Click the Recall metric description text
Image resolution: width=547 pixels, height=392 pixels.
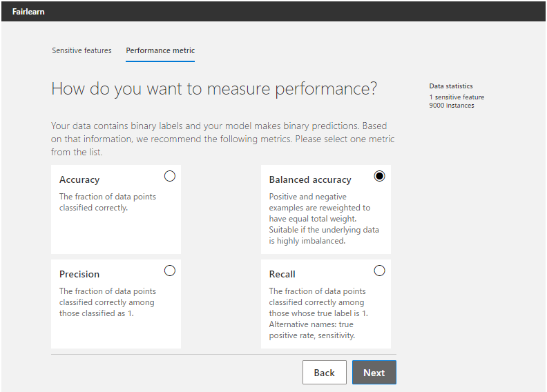(318, 313)
